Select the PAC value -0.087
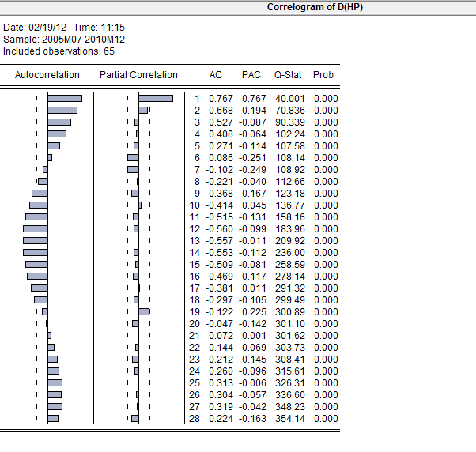 [x=252, y=122]
